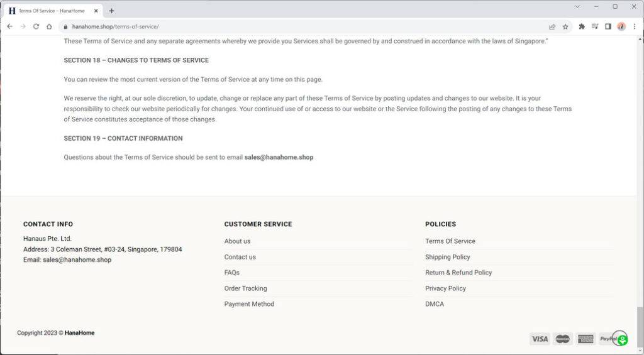This screenshot has height=355, width=644.
Task: Click the Visa payment badge
Action: click(540, 339)
